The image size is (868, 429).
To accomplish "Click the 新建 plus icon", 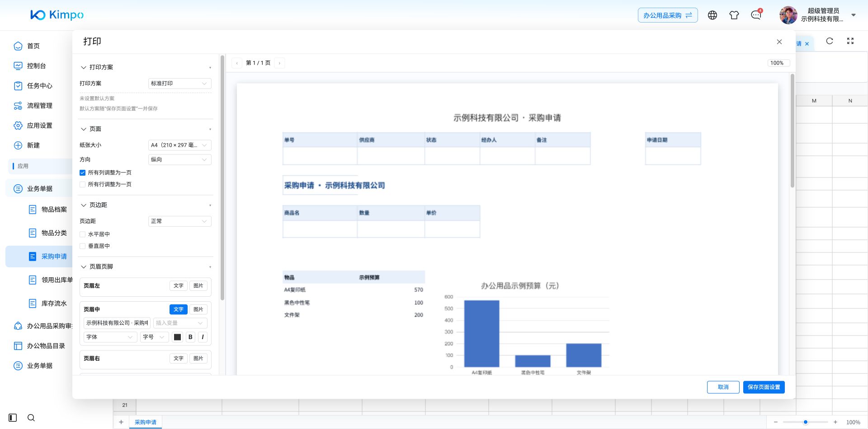I will click(x=18, y=145).
